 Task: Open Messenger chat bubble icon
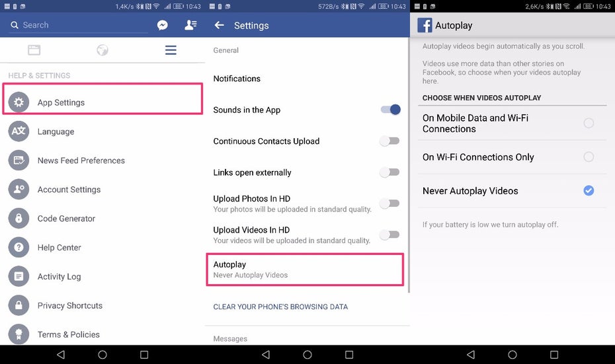click(x=163, y=25)
